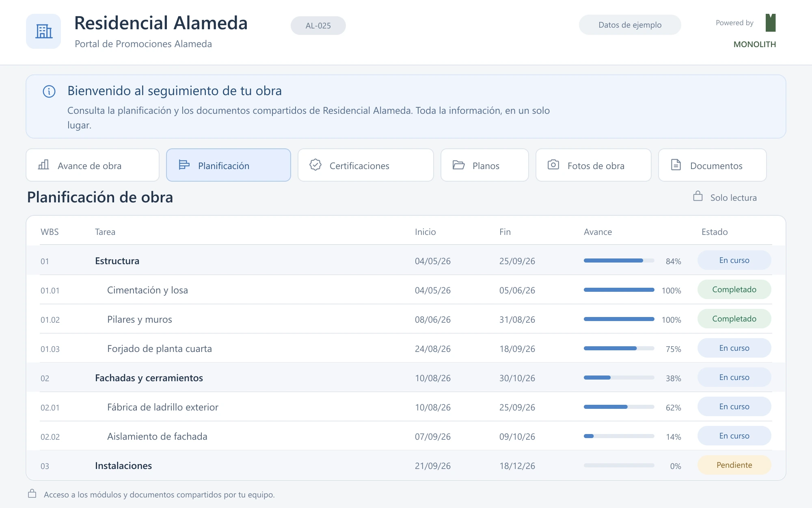Viewport: 812px width, 508px height.
Task: Click the Bienvenido al seguimiento de tu obra heading
Action: pyautogui.click(x=175, y=91)
